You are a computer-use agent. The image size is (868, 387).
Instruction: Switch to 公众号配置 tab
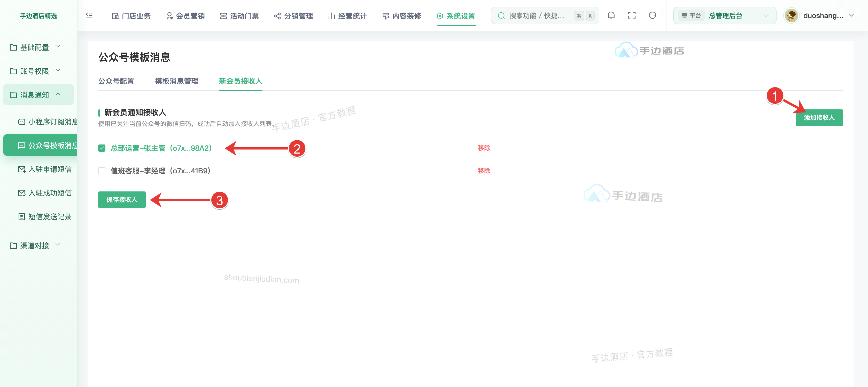point(116,81)
